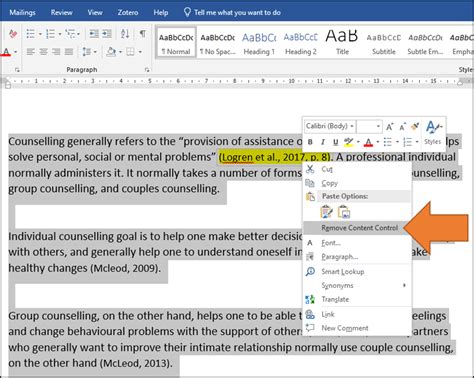
Task: Click the Line and Paragraph Spacing icon
Action: pyautogui.click(x=87, y=52)
